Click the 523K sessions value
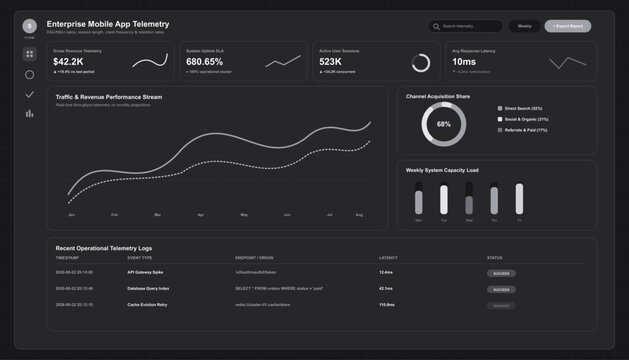This screenshot has width=629, height=360. click(330, 62)
